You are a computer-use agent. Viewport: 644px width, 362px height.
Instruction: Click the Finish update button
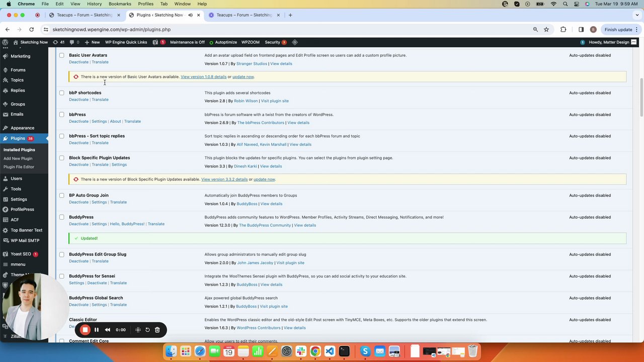(x=618, y=30)
